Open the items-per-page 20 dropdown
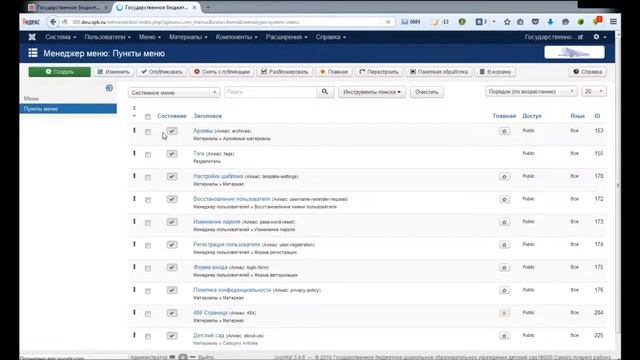 (x=593, y=91)
